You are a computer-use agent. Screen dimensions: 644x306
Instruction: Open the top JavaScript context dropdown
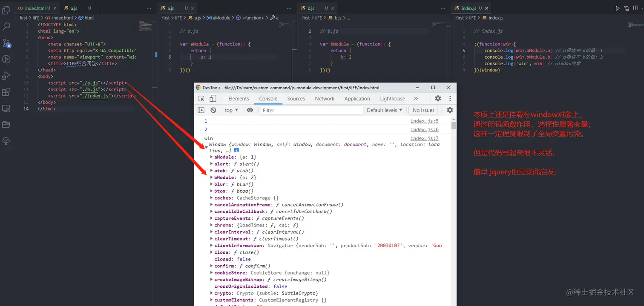(x=232, y=110)
